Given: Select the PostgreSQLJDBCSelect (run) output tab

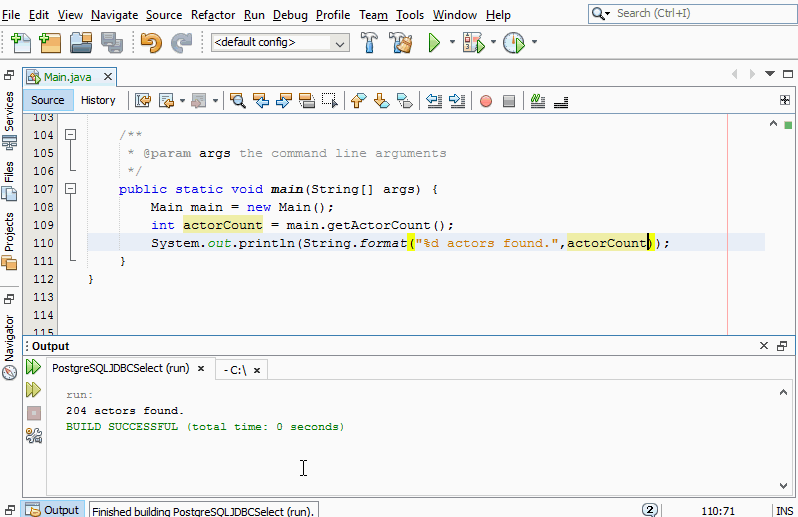Looking at the screenshot, I should (x=120, y=369).
